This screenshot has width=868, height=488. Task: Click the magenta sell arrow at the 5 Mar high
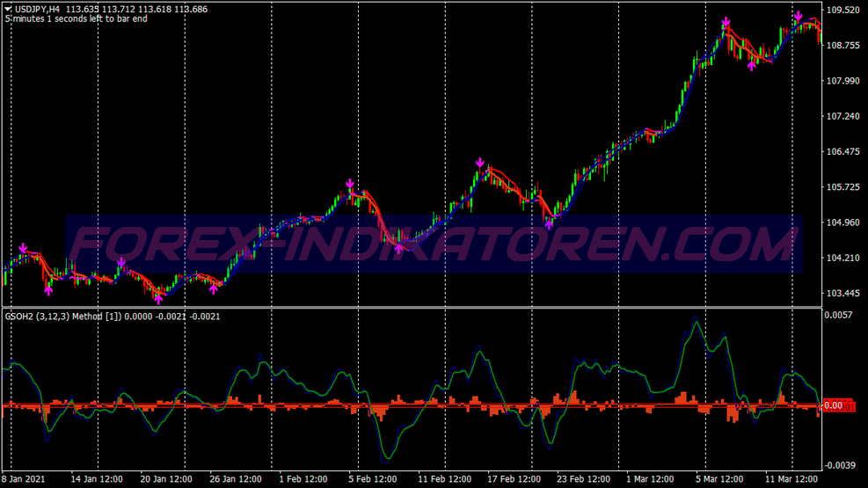(x=726, y=22)
